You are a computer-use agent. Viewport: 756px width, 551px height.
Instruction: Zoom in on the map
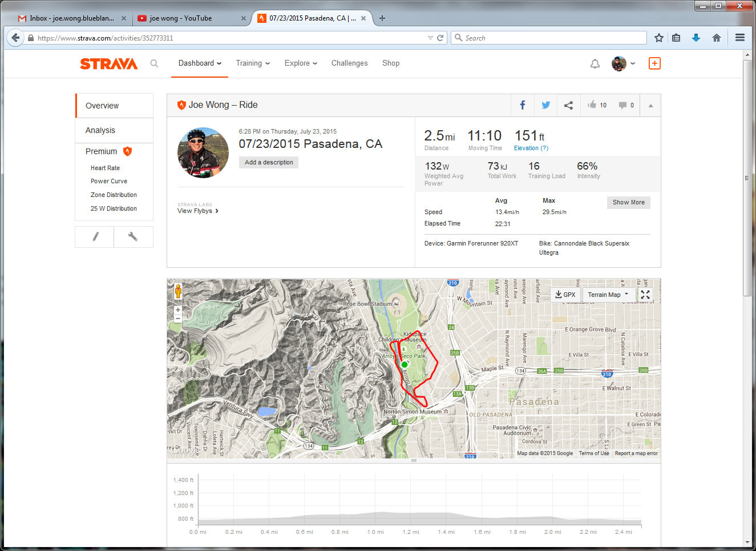178,309
